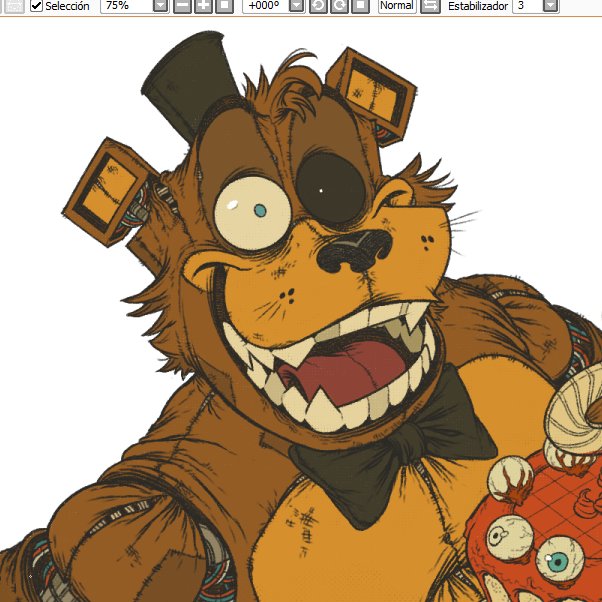602x602 pixels.
Task: Click the Estabilizador value field showing 3
Action: (528, 6)
